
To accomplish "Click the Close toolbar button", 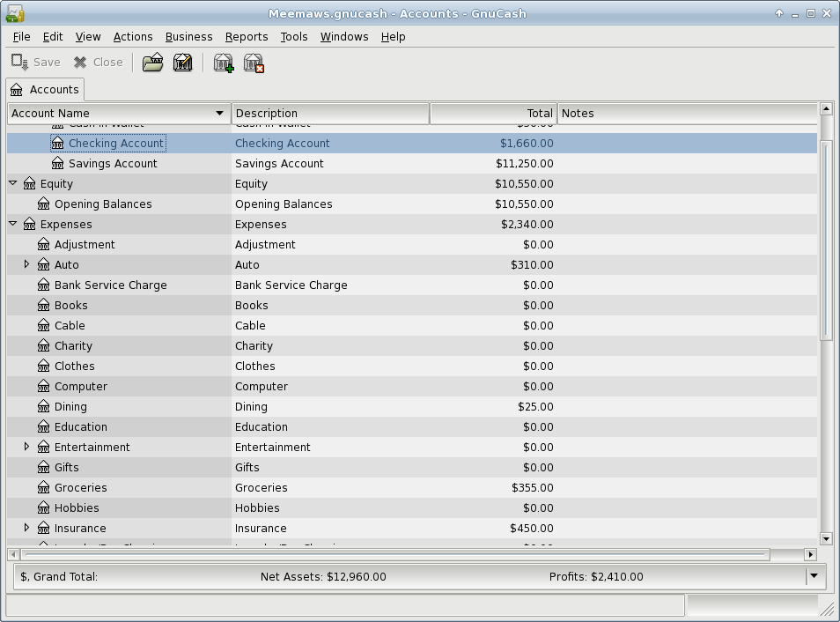I will click(99, 63).
